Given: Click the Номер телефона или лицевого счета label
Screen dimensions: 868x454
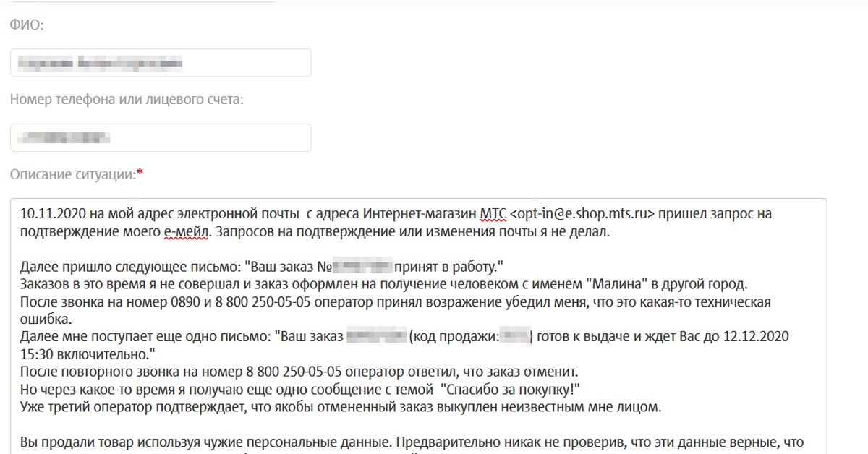Looking at the screenshot, I should coord(127,99).
